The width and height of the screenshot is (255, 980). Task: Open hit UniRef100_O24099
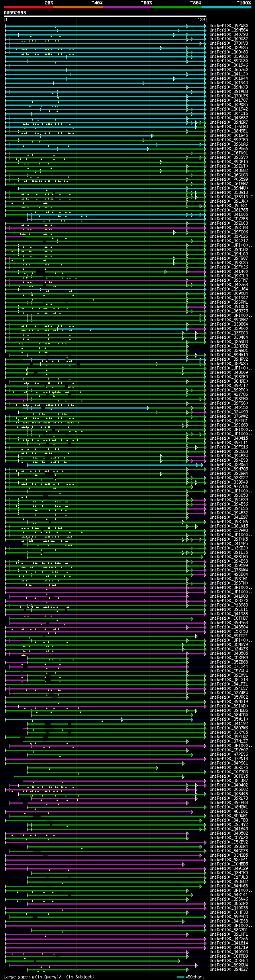point(229,412)
